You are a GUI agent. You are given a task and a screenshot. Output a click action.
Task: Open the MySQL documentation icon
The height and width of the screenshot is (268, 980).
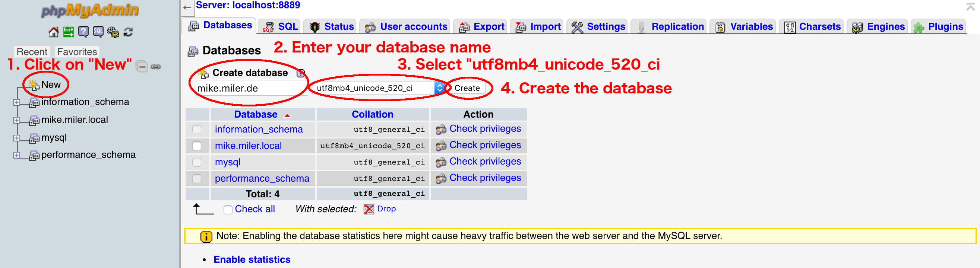98,32
